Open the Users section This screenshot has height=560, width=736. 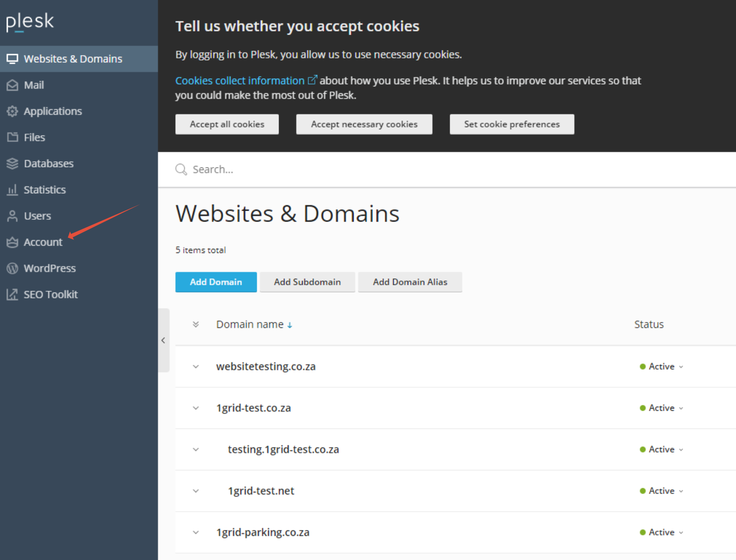pyautogui.click(x=79, y=216)
